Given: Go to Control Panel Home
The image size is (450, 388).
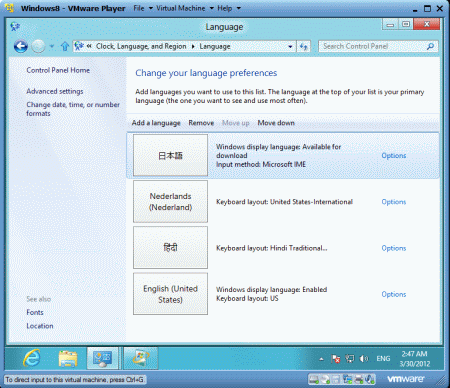Looking at the screenshot, I should click(58, 70).
